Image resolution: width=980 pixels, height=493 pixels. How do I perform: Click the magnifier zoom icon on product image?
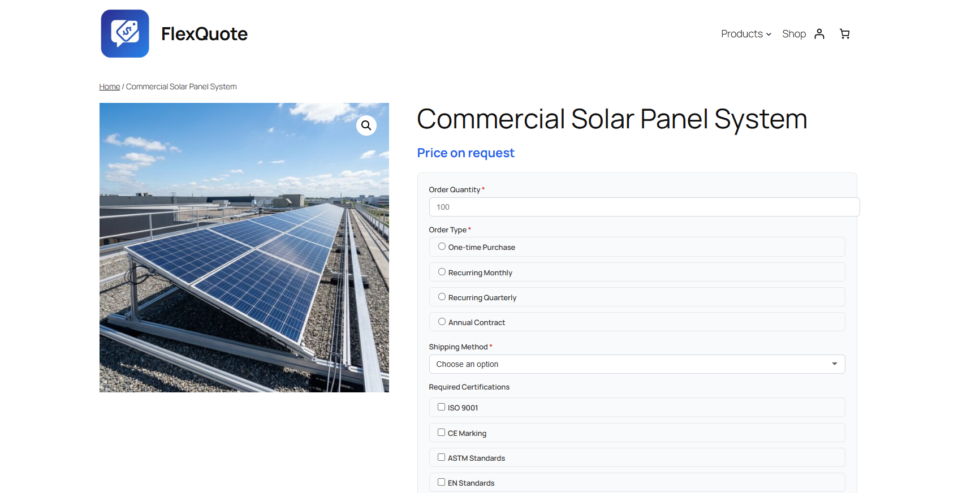pyautogui.click(x=366, y=126)
